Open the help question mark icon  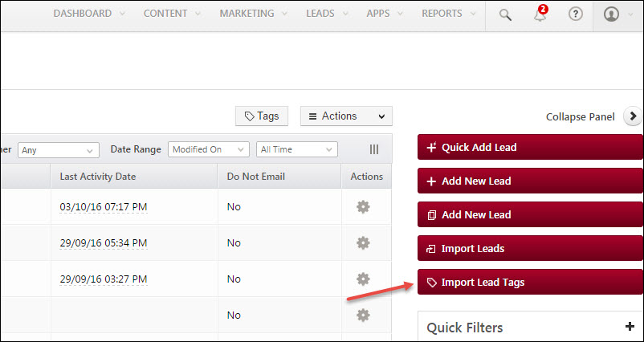tap(576, 14)
